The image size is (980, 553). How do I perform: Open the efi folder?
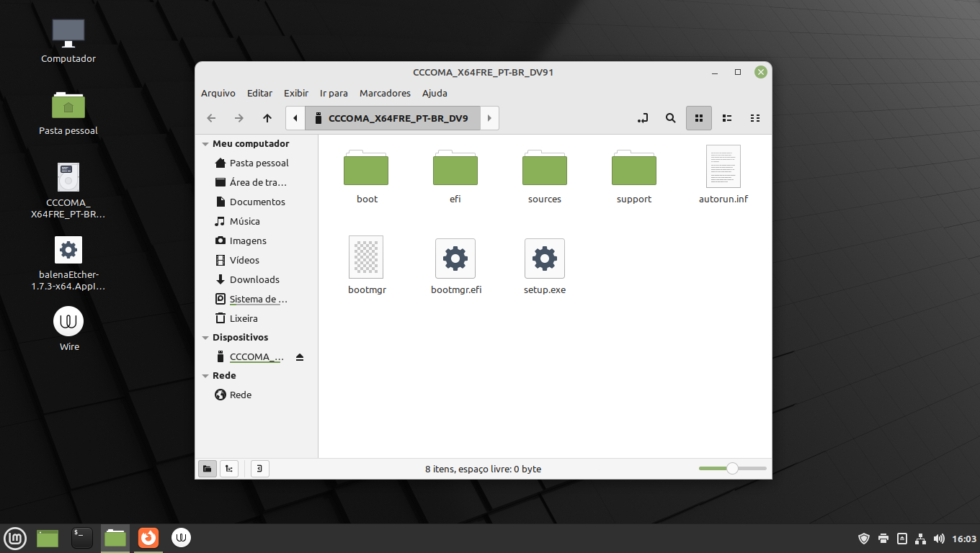pyautogui.click(x=455, y=168)
